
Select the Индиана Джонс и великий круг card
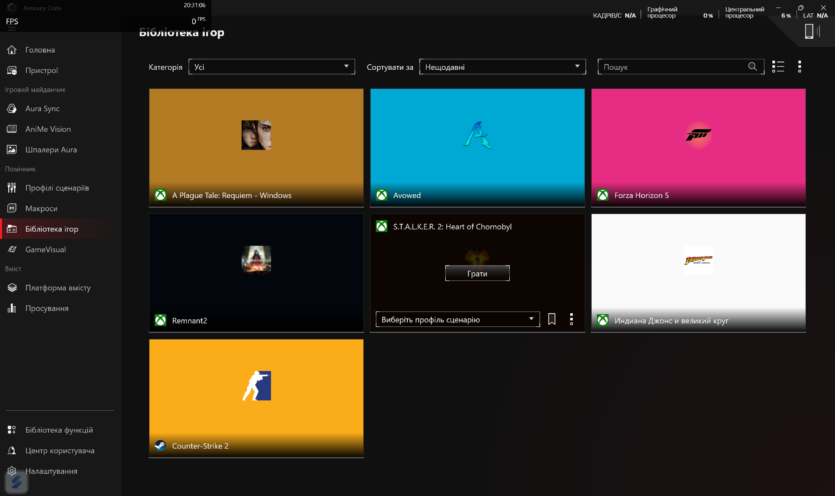[x=698, y=273]
